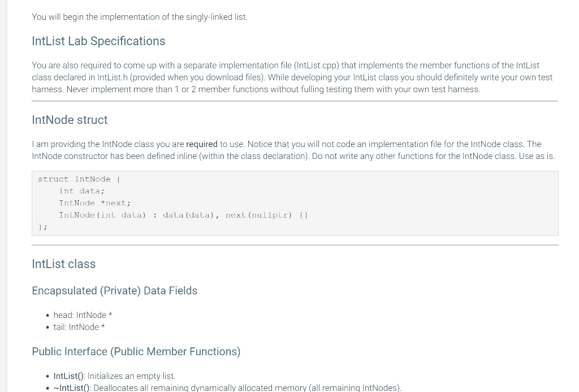This screenshot has width=579, height=392.
Task: Click the bold IntList() constructor entry
Action: pos(69,376)
